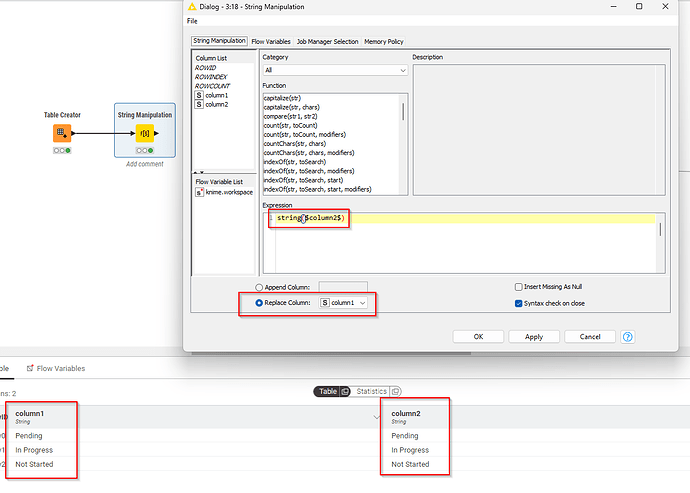Viewport: 690px width, 493px height.
Task: Select count(str, toCount) function
Action: pyautogui.click(x=290, y=125)
